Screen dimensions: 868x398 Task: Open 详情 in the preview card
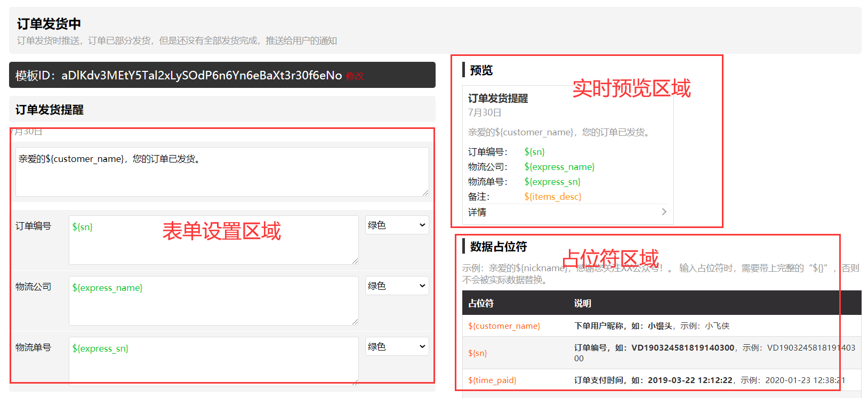pyautogui.click(x=477, y=212)
